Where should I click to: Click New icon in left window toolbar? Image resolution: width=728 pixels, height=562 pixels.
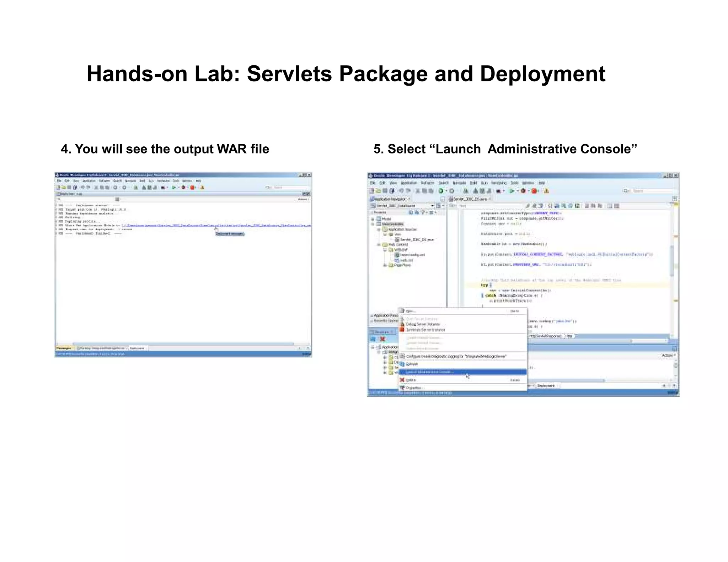58,188
